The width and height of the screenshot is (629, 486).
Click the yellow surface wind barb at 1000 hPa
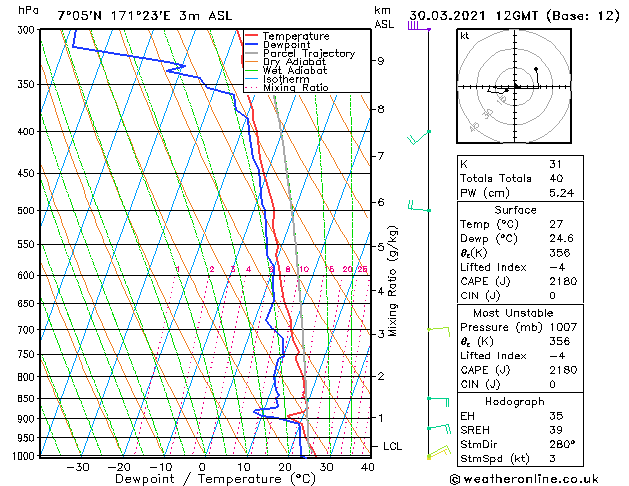439,452
